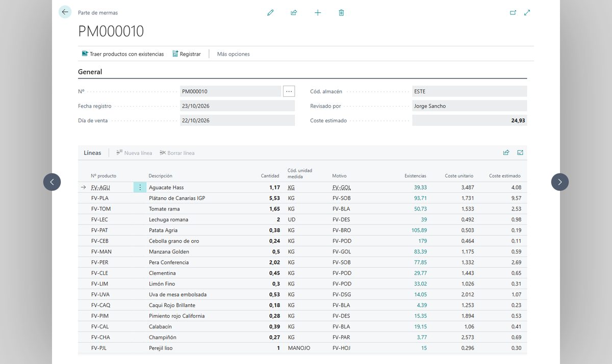Sort by the Cantidad column header

270,176
